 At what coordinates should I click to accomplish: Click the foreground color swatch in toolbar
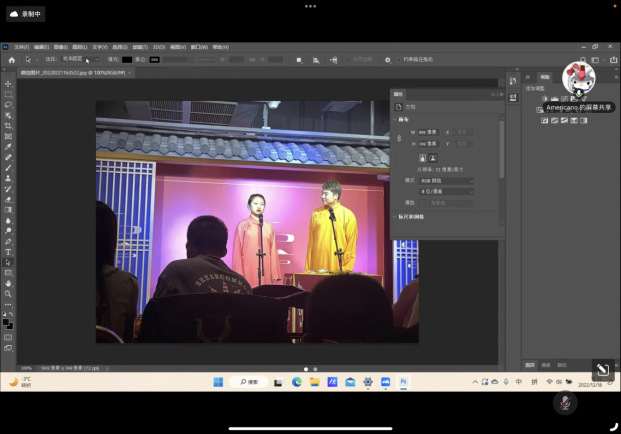[x=7, y=322]
